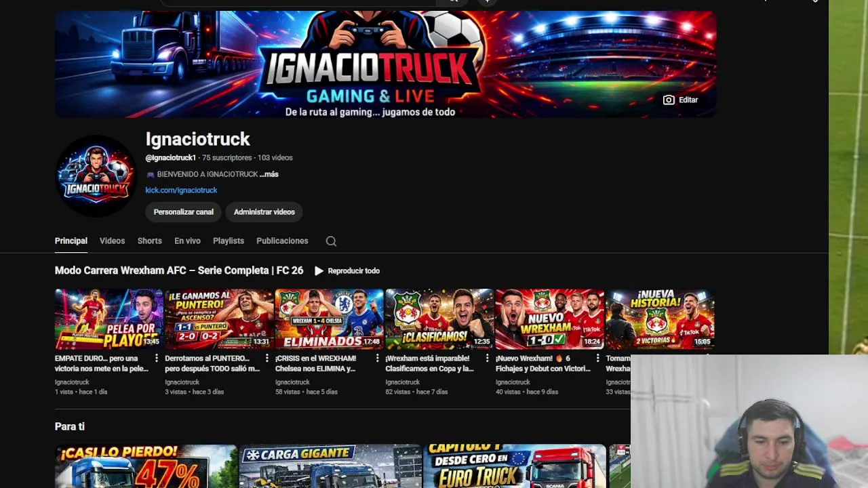Open the NUEVO WREXHAM 1-0 thumbnail
The image size is (868, 488).
coord(549,319)
